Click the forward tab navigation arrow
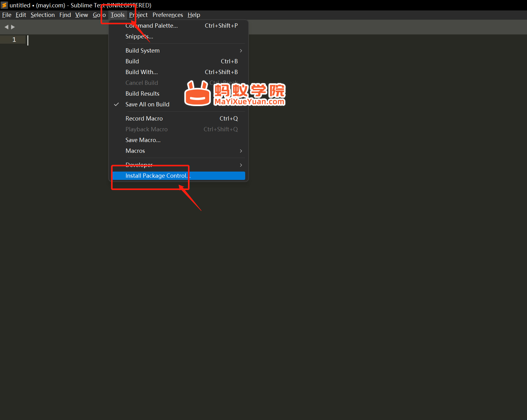 click(13, 27)
